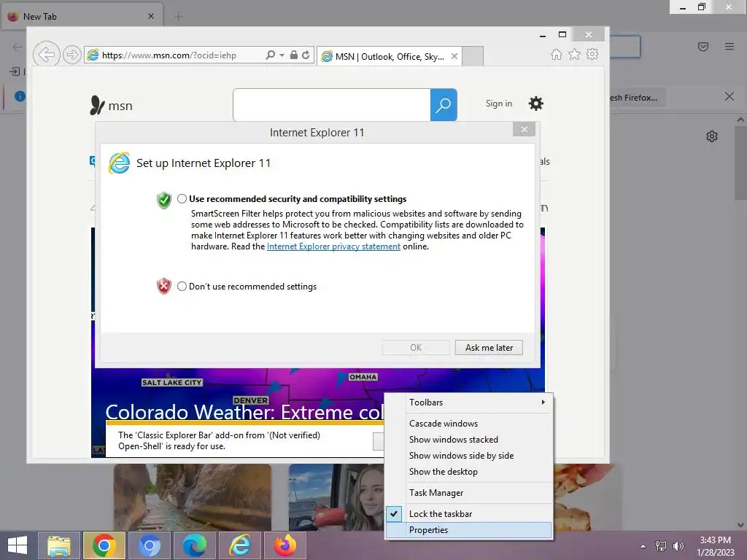Minimize the Internet Explorer window
Screen dimensions: 747x560
[x=543, y=35]
